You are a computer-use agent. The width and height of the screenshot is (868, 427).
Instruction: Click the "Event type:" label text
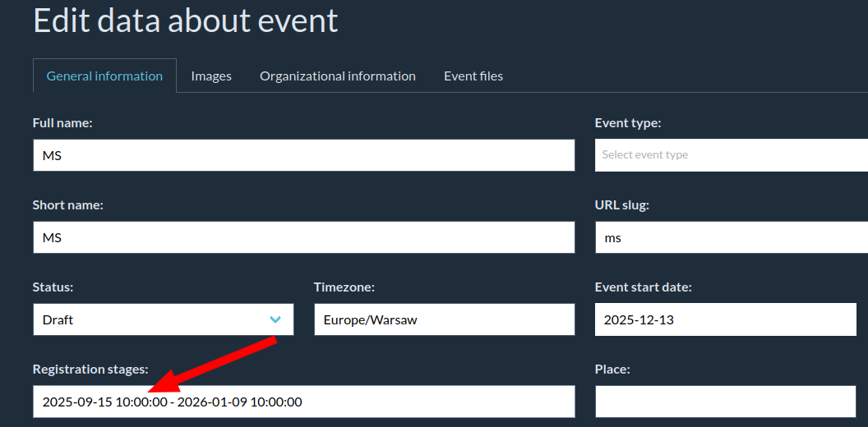click(628, 122)
